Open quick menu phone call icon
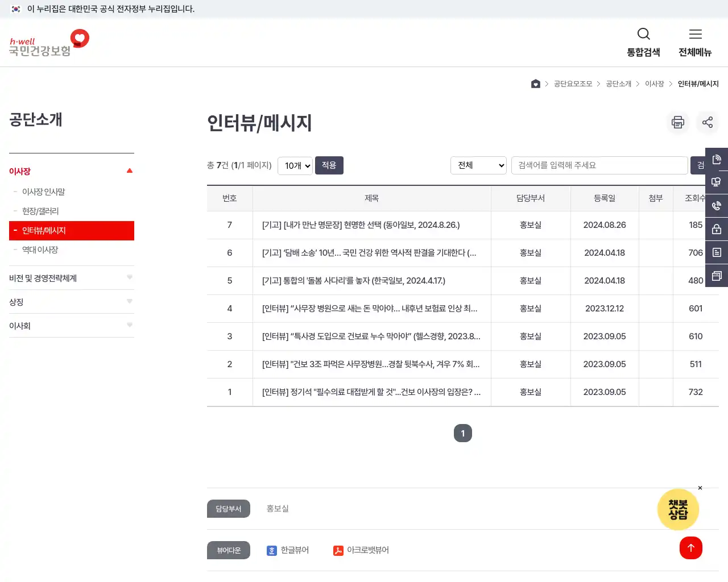The height and width of the screenshot is (582, 728). pyautogui.click(x=717, y=206)
